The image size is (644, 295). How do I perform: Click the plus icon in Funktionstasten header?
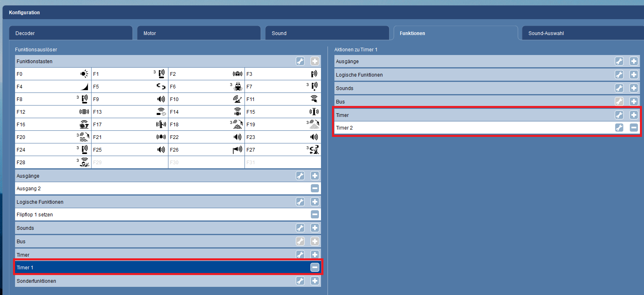click(315, 61)
